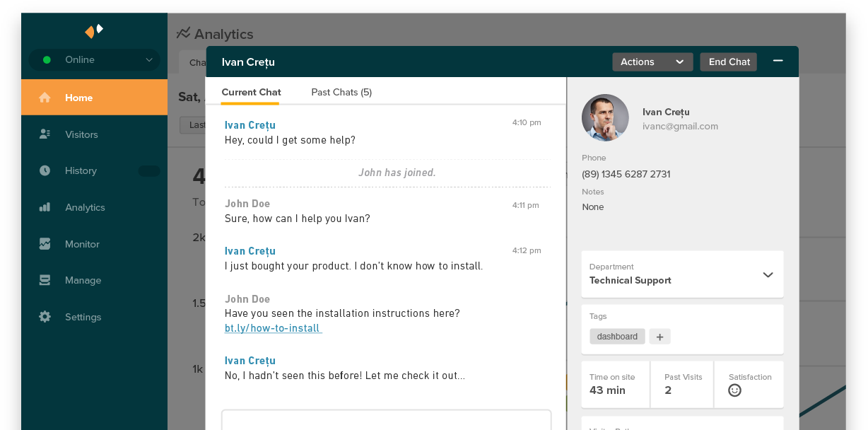Open the Online status dropdown
This screenshot has height=430, width=868.
pos(95,60)
